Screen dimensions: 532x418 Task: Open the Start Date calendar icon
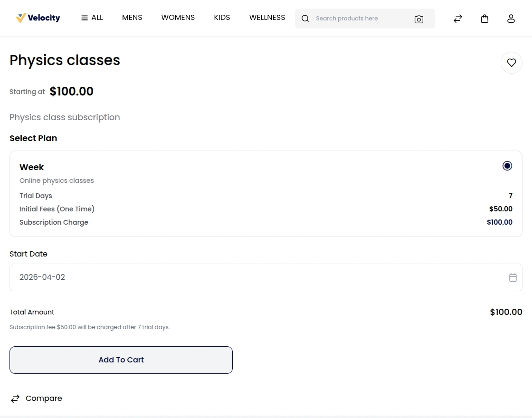tap(513, 277)
